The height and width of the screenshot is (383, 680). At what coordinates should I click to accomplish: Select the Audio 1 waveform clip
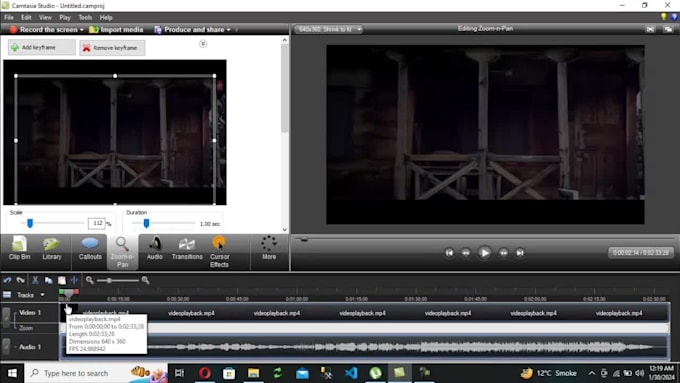[x=364, y=347]
